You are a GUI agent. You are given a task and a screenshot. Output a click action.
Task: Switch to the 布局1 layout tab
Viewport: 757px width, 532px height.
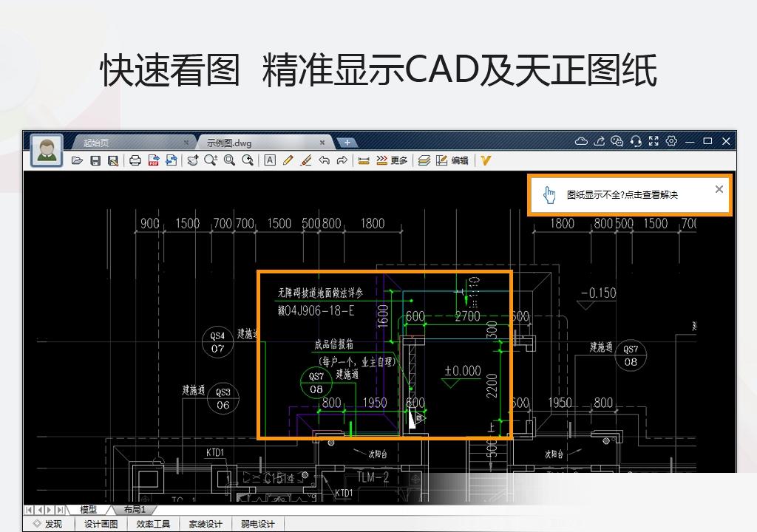(135, 509)
